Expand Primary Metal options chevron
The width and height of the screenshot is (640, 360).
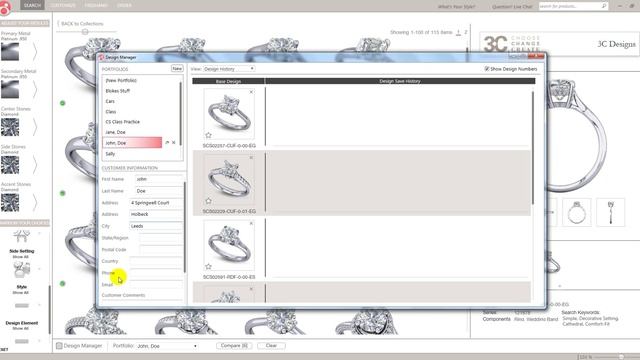click(x=34, y=51)
